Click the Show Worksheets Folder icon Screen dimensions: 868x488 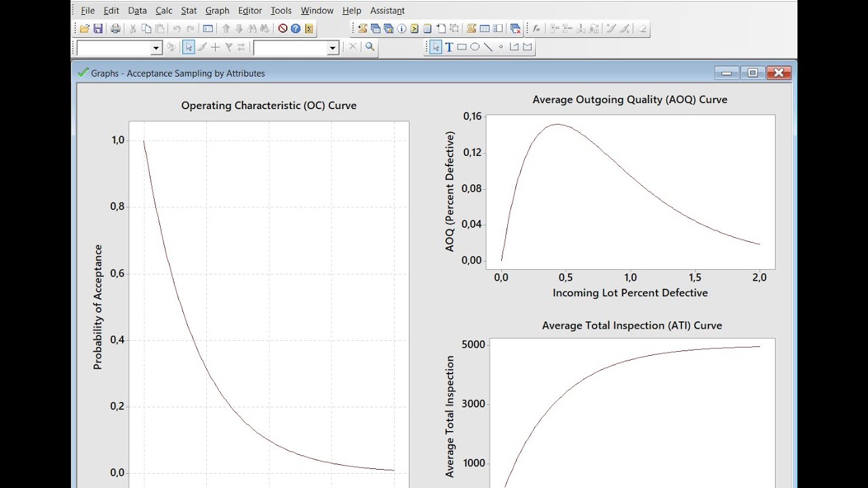pos(376,28)
